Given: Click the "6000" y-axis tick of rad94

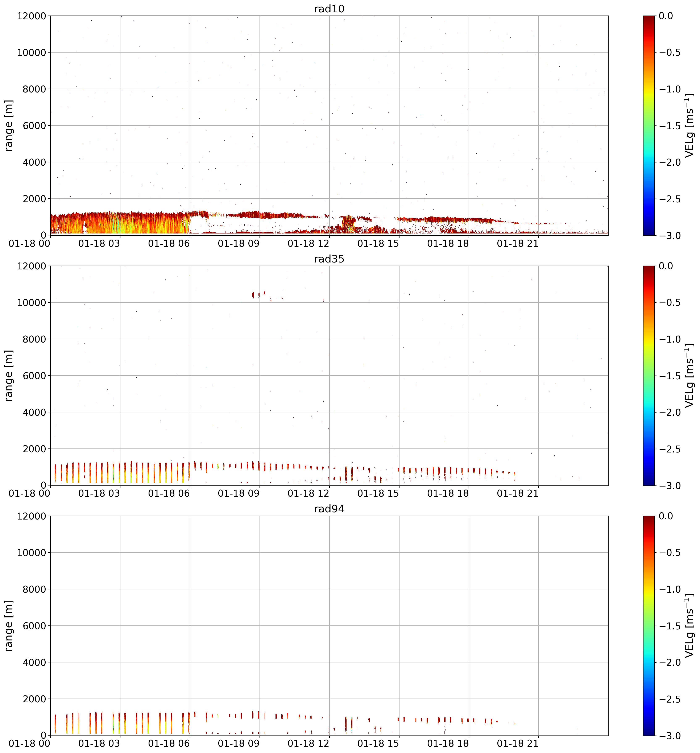Looking at the screenshot, I should (x=34, y=626).
